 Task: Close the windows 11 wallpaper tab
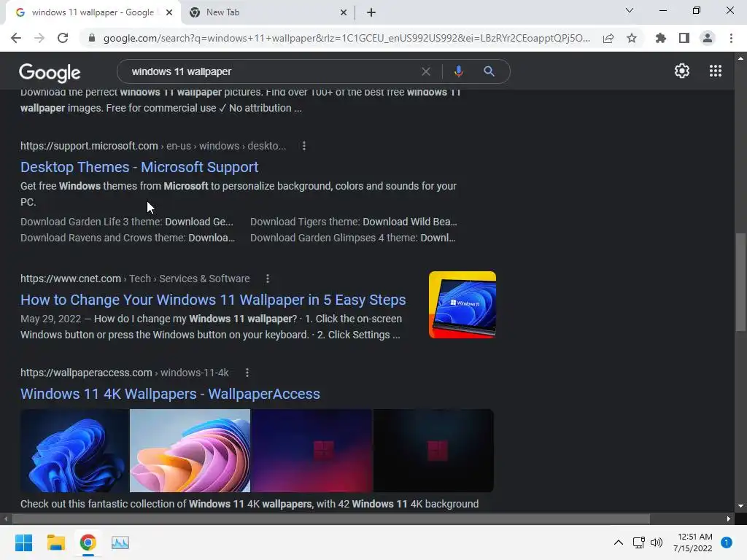pos(169,12)
